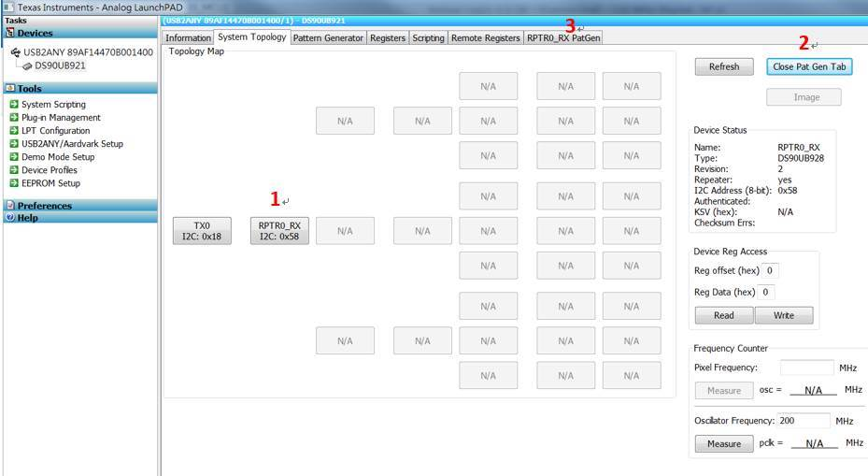The height and width of the screenshot is (476, 868).
Task: Collapse the Devices section header
Action: click(x=80, y=34)
